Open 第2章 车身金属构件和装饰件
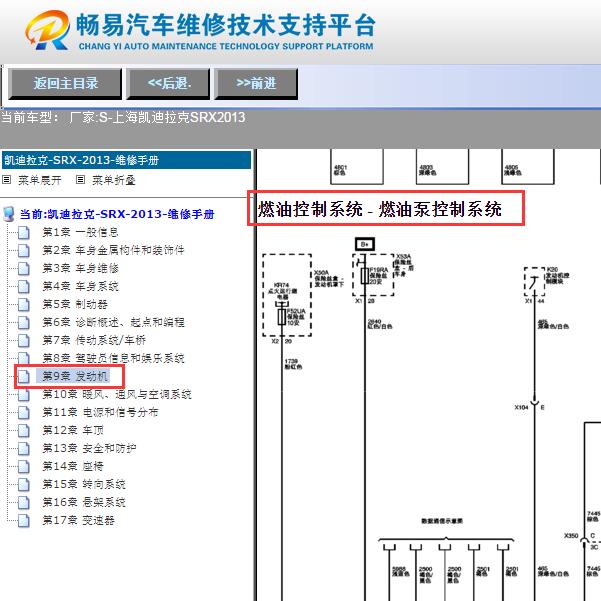Image resolution: width=601 pixels, height=601 pixels. click(113, 250)
